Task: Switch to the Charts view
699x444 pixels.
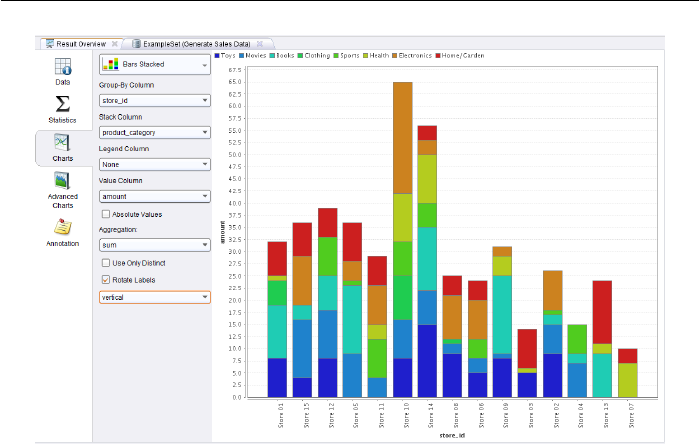Action: point(62,148)
